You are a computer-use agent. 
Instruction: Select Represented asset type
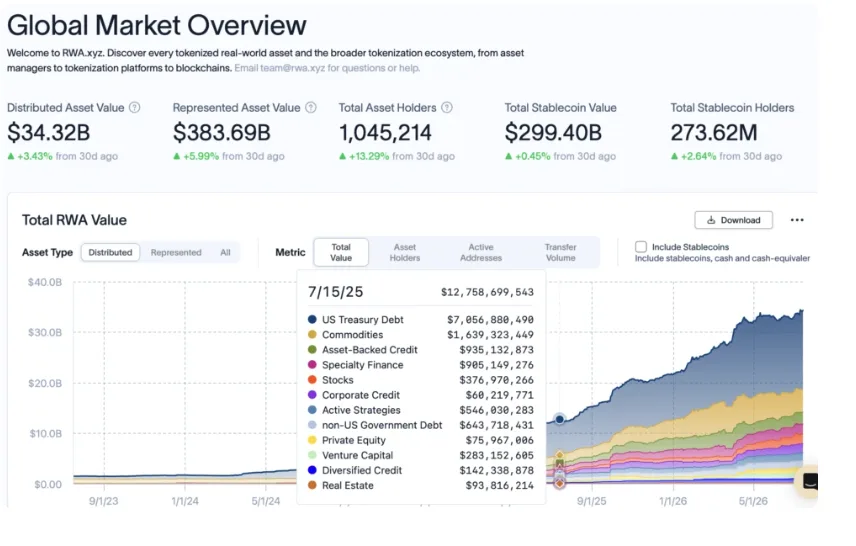(176, 252)
